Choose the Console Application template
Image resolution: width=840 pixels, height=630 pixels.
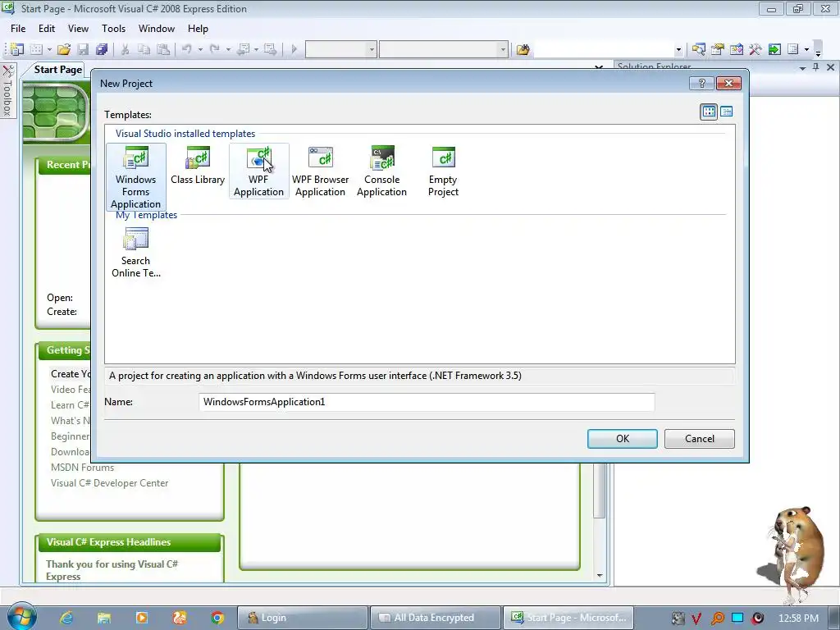(x=381, y=171)
